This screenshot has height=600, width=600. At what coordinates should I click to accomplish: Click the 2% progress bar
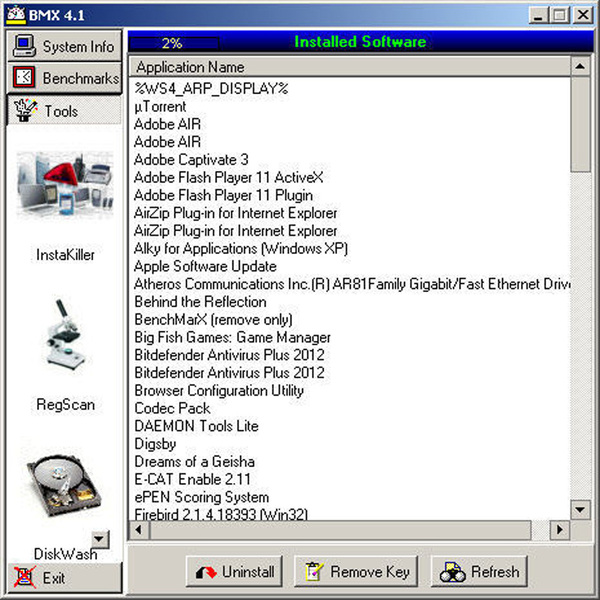coord(174,43)
